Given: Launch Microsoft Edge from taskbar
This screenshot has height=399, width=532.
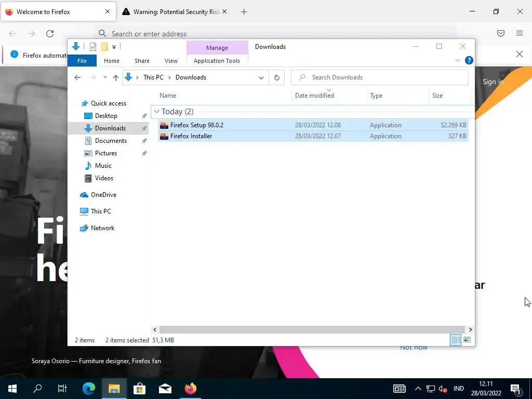Looking at the screenshot, I should (x=89, y=389).
